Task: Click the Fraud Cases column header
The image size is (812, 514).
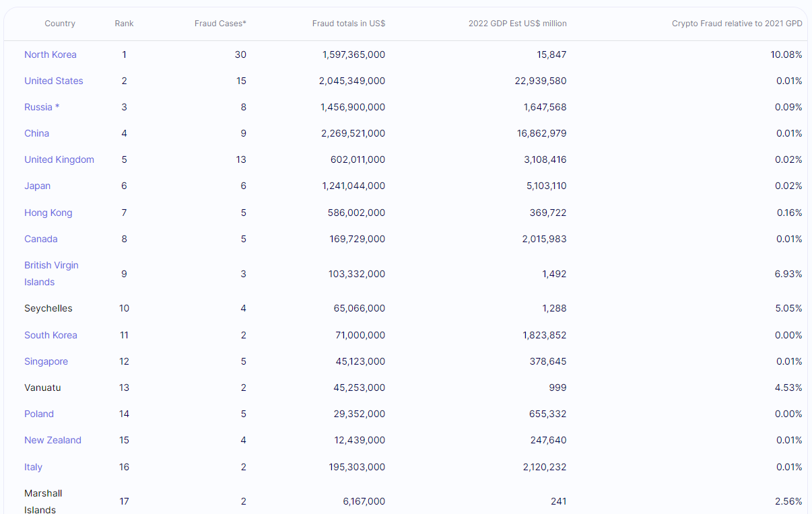Action: (220, 24)
